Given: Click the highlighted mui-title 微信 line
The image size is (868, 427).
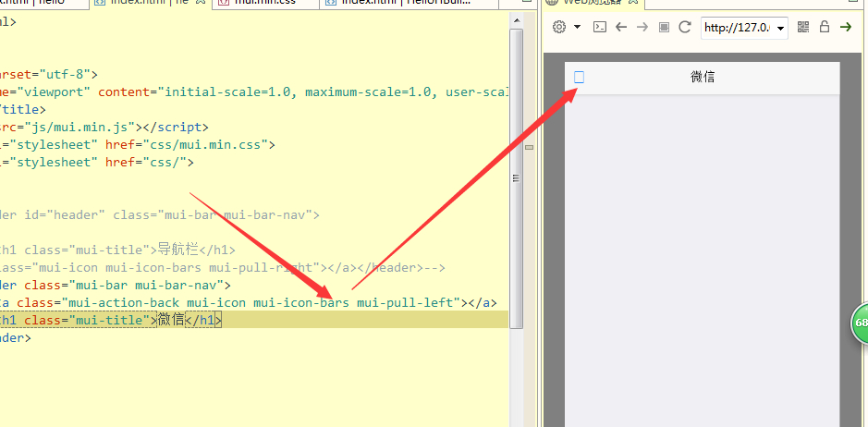Looking at the screenshot, I should click(254, 320).
